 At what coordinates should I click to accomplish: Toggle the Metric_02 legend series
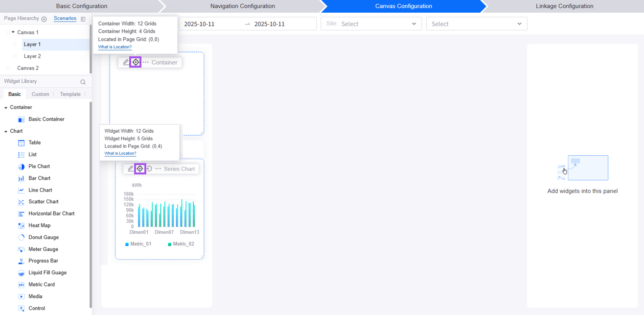point(181,244)
